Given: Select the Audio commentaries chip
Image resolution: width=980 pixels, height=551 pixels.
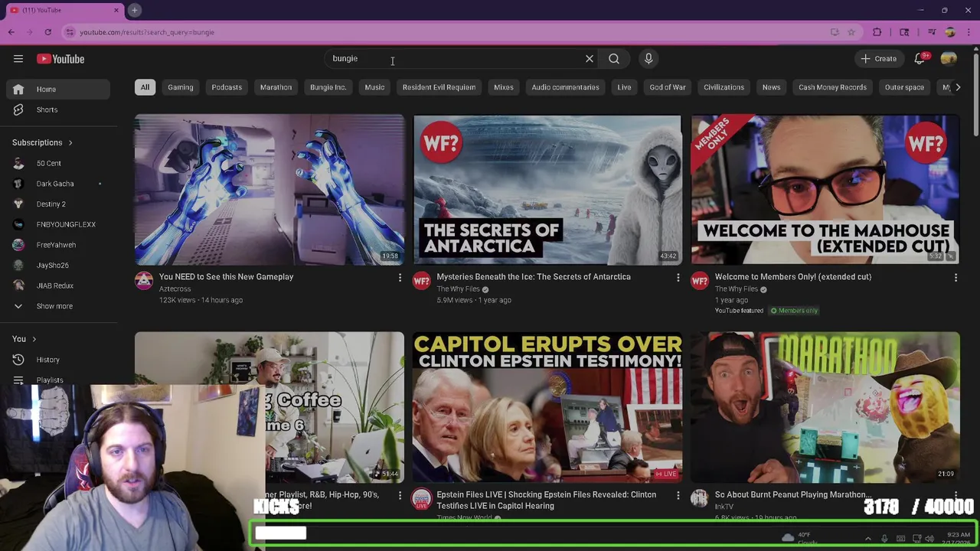Looking at the screenshot, I should pyautogui.click(x=566, y=87).
